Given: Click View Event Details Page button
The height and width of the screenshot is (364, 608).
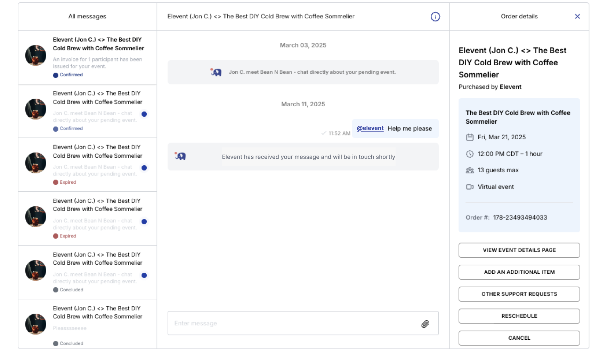Looking at the screenshot, I should tap(519, 250).
